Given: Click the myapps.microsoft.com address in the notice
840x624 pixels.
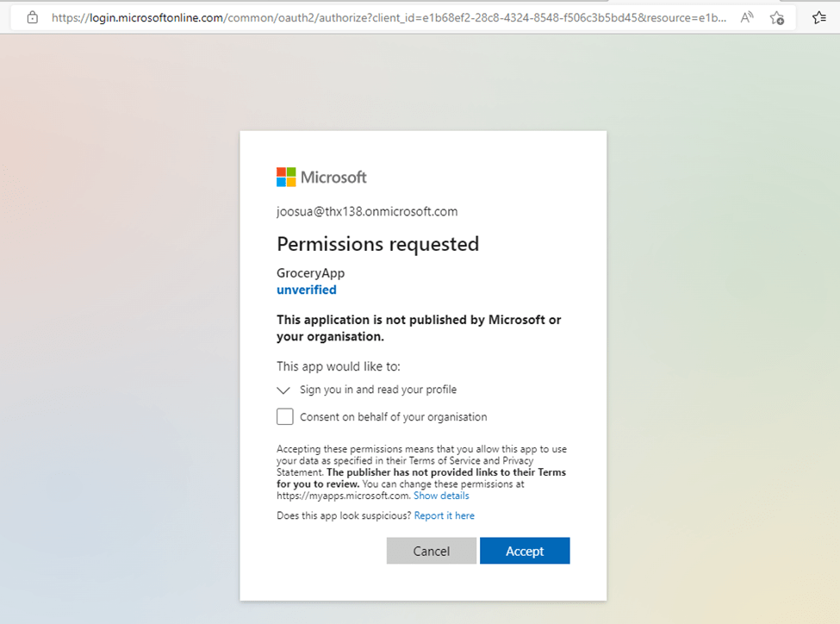Looking at the screenshot, I should pos(343,496).
